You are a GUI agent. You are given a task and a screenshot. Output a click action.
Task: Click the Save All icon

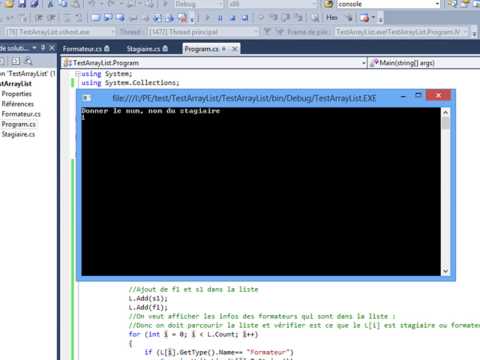(x=34, y=4)
